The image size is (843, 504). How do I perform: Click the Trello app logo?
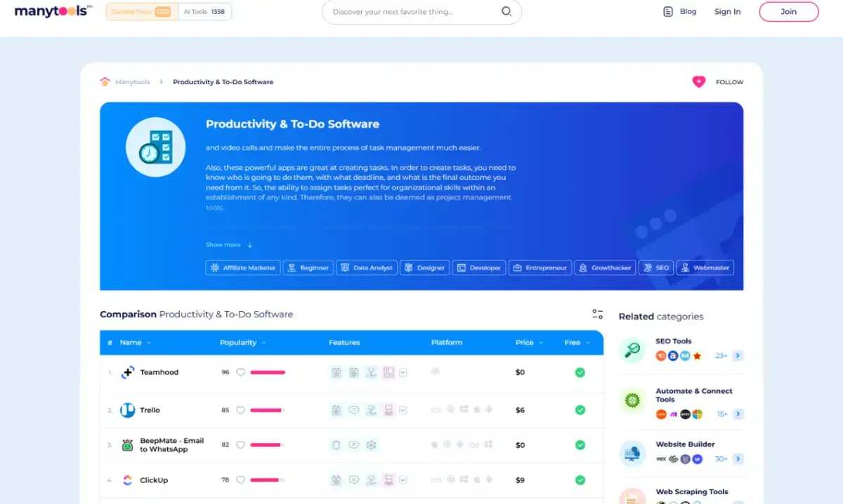pyautogui.click(x=127, y=410)
